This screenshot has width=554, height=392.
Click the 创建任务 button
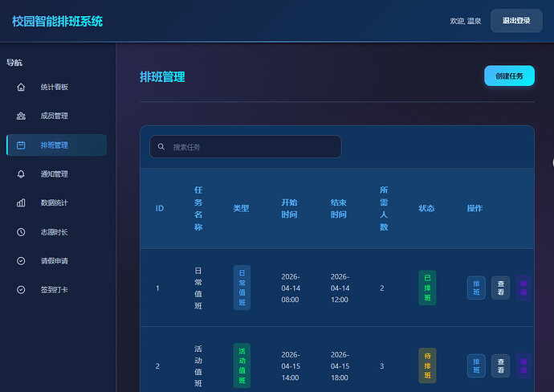coord(509,76)
